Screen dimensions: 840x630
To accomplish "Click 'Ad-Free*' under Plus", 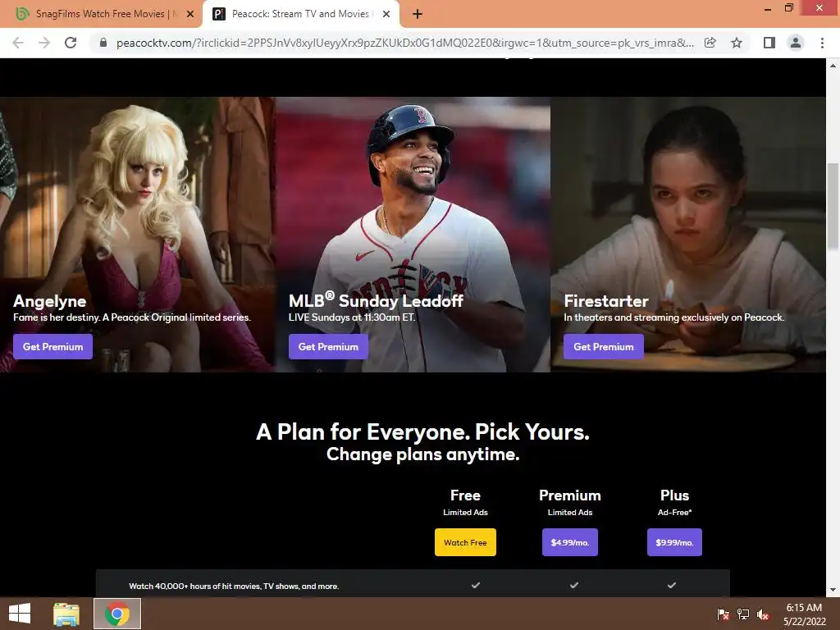I will [x=674, y=512].
